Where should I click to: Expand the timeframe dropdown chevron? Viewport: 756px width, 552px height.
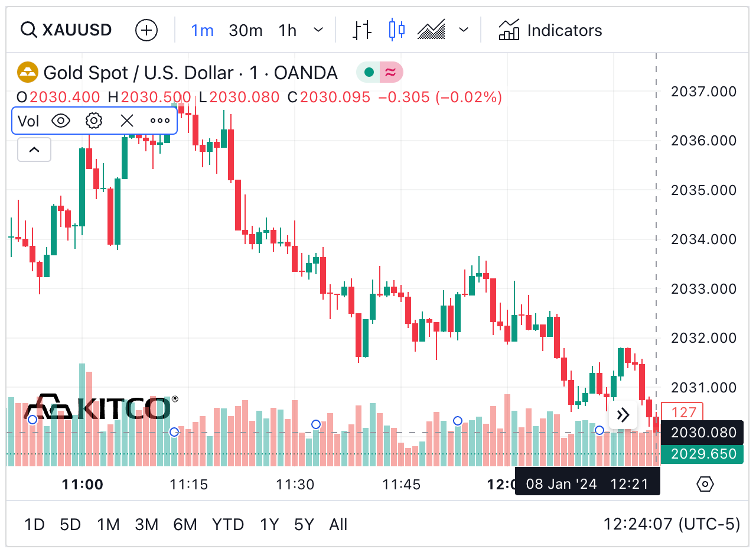[318, 30]
